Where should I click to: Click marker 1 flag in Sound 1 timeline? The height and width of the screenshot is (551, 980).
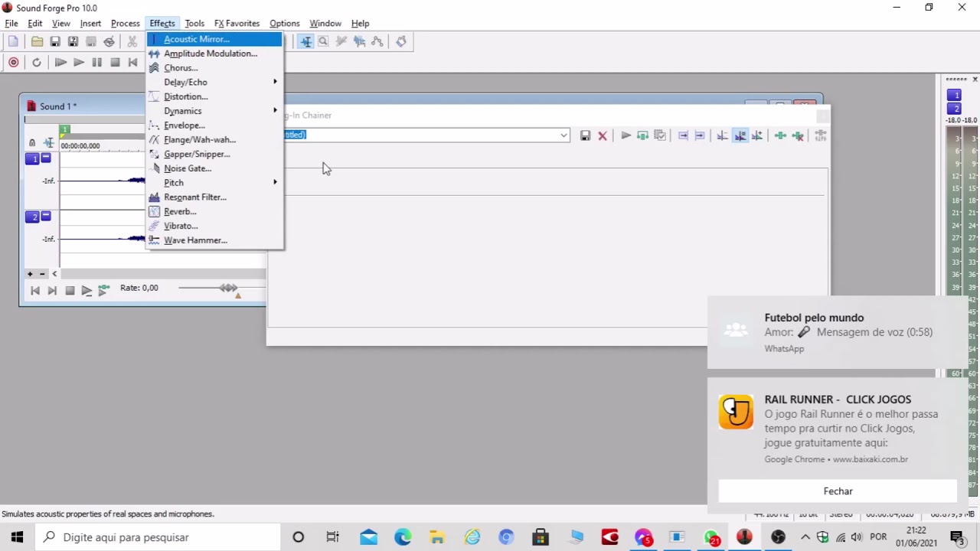(x=65, y=130)
